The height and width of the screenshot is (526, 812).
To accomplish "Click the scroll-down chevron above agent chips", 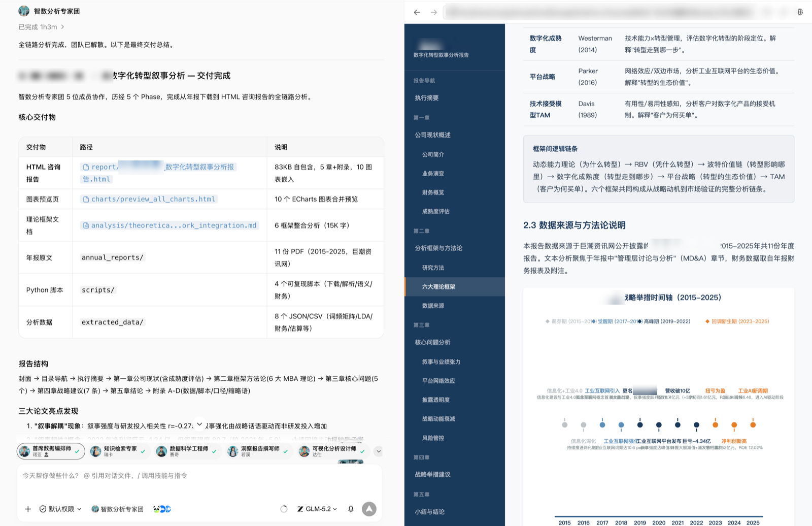I will coord(199,424).
